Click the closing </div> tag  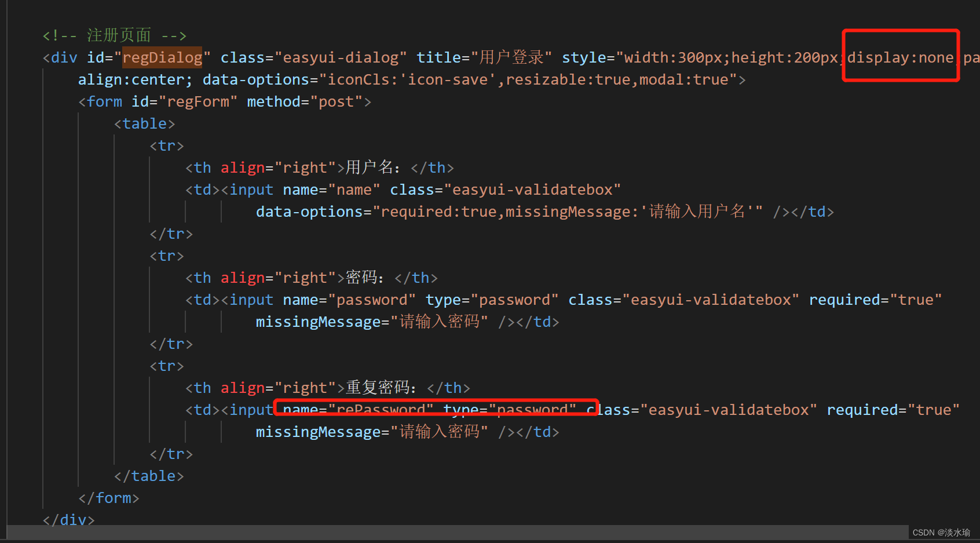pyautogui.click(x=68, y=519)
